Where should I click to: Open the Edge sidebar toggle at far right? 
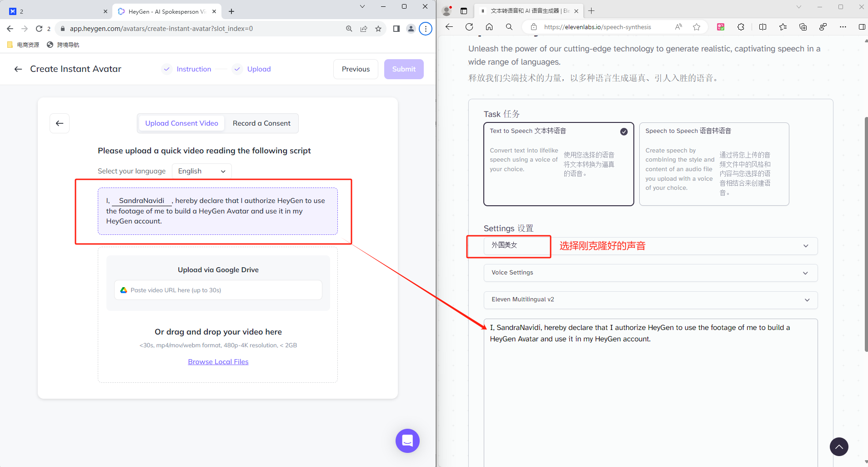pyautogui.click(x=862, y=27)
